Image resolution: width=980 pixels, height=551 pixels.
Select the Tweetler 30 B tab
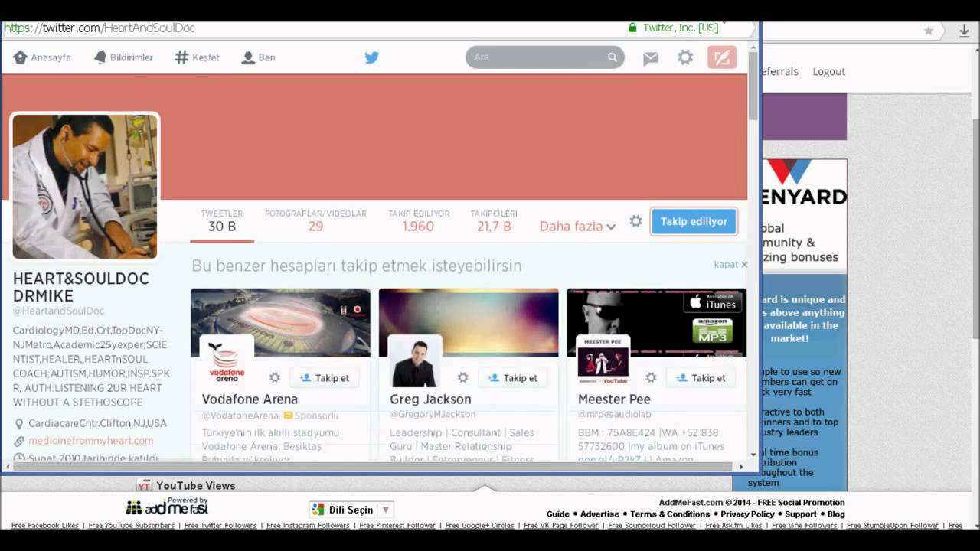(x=222, y=221)
